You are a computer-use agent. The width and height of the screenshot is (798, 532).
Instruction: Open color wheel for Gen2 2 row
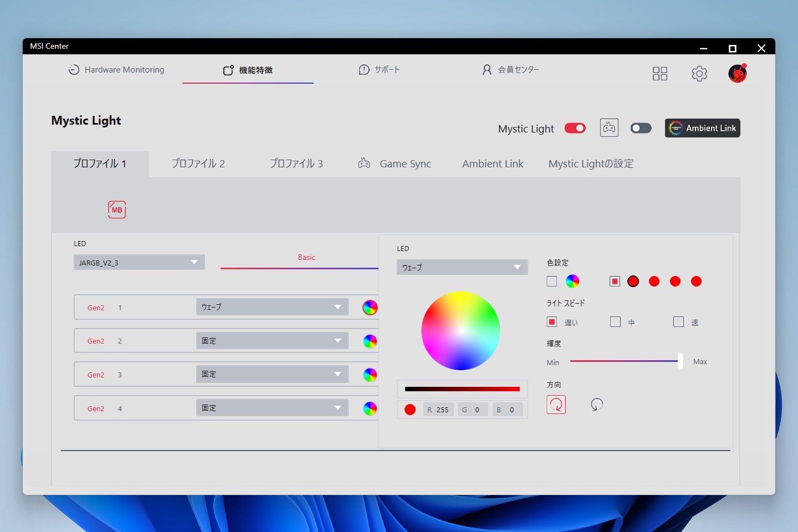pos(370,341)
